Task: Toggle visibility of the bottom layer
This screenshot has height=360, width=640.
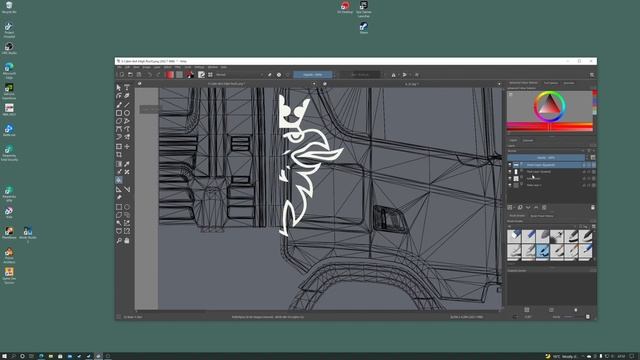Action: click(510, 185)
